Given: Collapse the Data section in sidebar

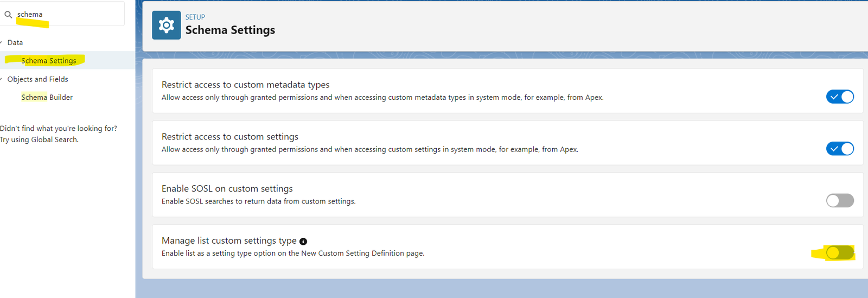Looking at the screenshot, I should [2, 42].
